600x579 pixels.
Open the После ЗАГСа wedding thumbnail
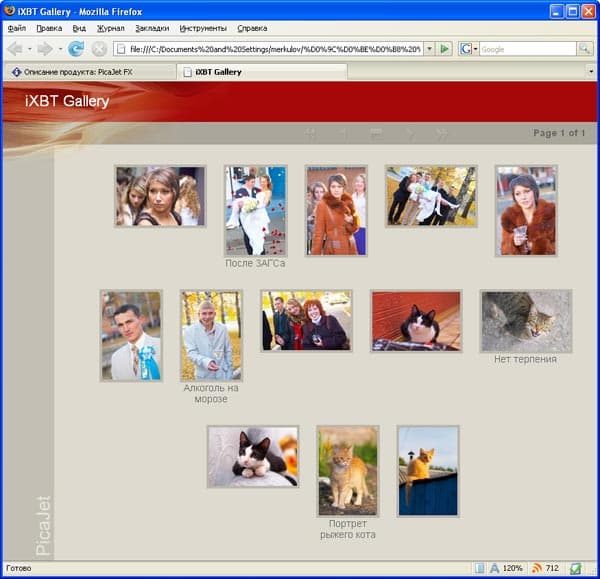(256, 210)
